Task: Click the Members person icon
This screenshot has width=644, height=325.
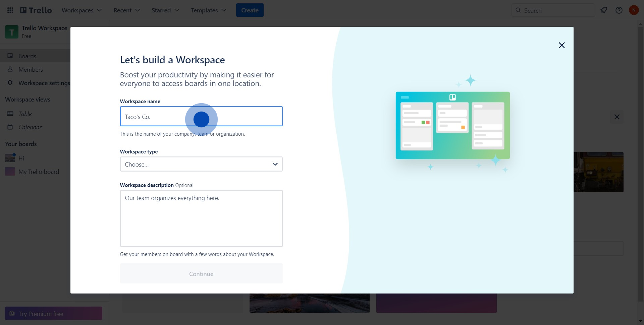Action: click(x=10, y=69)
